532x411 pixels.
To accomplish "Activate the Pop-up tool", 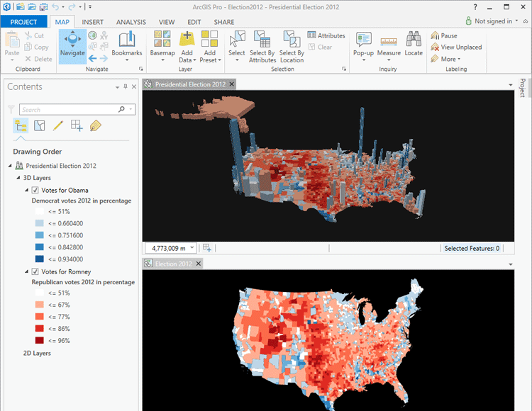I will pyautogui.click(x=363, y=47).
